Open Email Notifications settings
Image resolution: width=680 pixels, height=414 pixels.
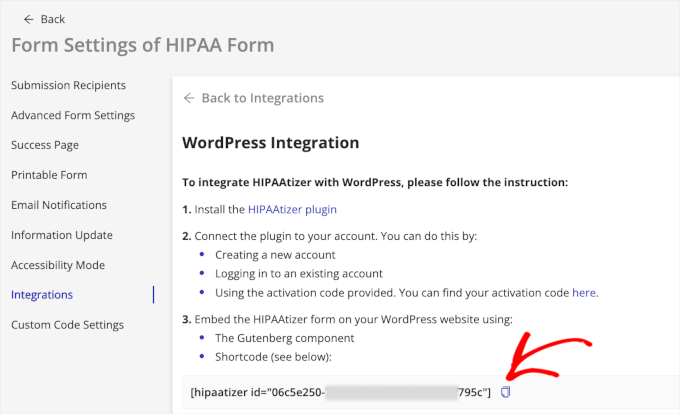59,205
